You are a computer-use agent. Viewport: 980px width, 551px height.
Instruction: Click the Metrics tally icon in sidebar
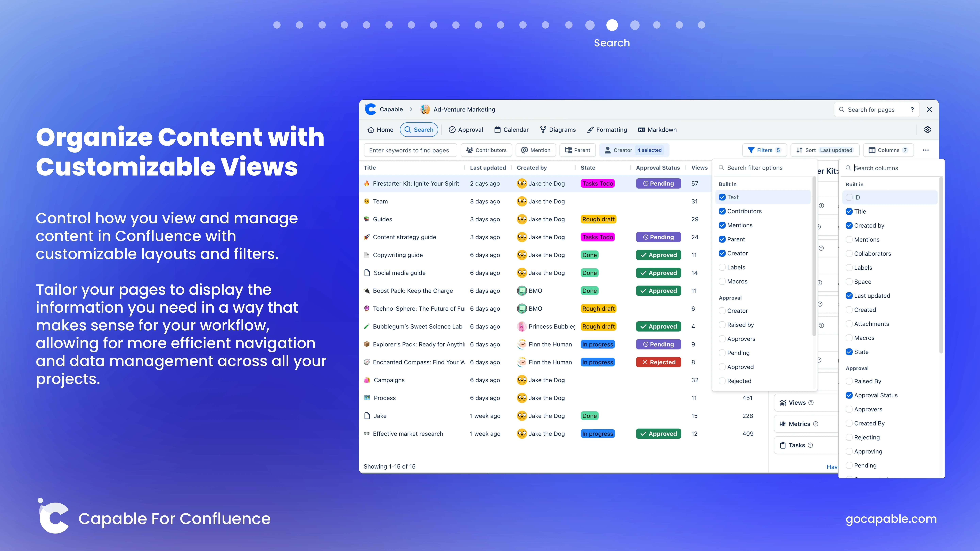(x=783, y=424)
